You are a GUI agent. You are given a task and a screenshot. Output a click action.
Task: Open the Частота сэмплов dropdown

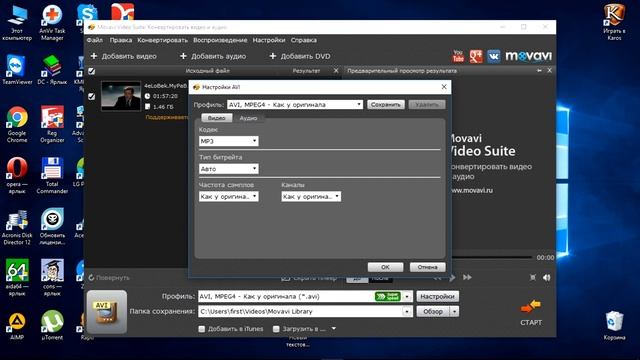(x=229, y=196)
